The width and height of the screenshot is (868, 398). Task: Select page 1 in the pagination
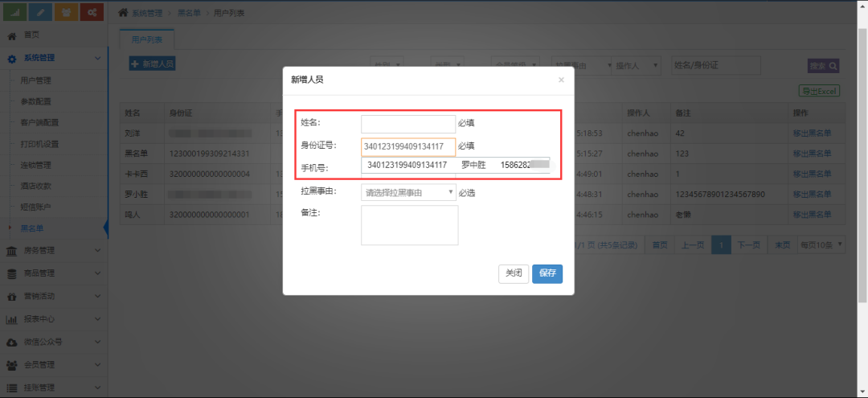click(x=721, y=244)
